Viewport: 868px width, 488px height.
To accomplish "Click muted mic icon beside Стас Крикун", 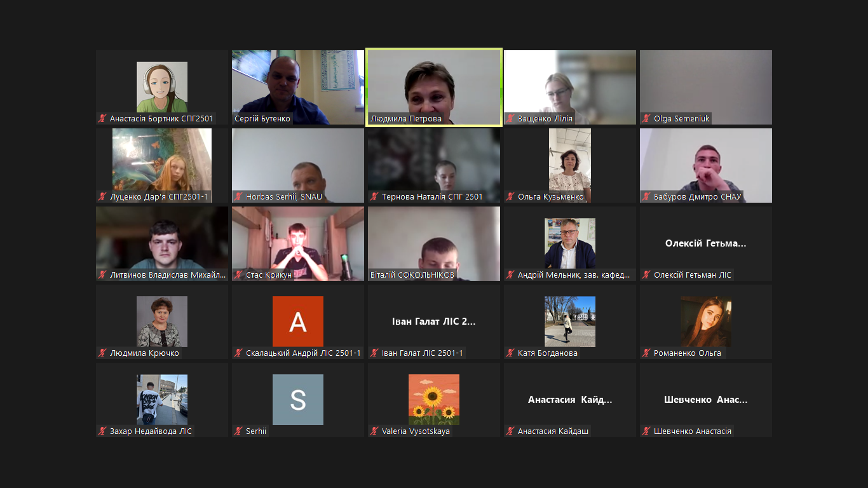I will point(238,275).
